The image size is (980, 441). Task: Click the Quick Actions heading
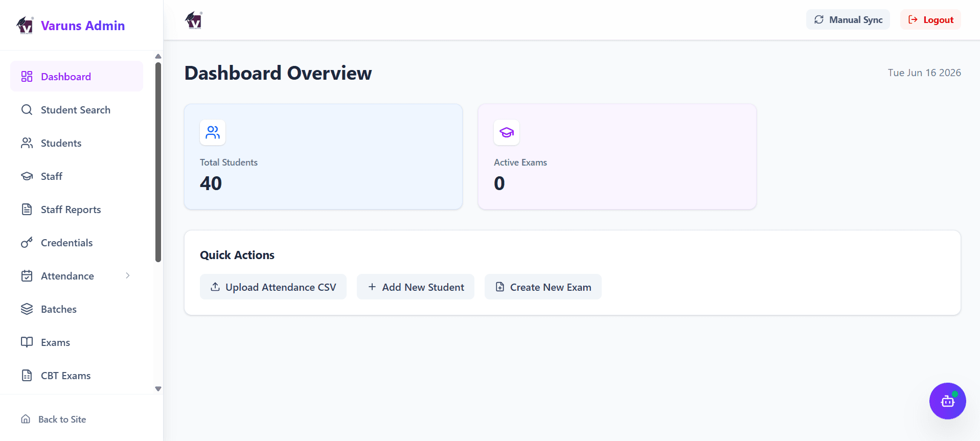(x=237, y=255)
